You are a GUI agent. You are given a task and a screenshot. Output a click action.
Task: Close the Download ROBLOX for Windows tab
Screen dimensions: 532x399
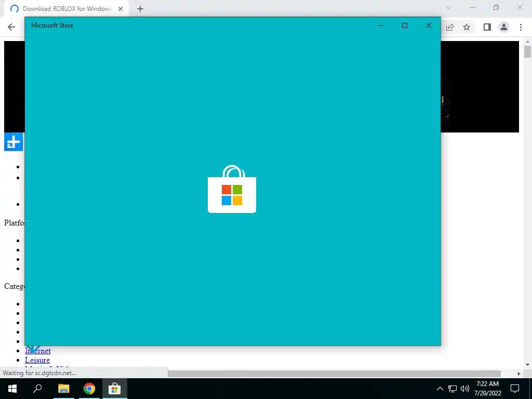[121, 9]
